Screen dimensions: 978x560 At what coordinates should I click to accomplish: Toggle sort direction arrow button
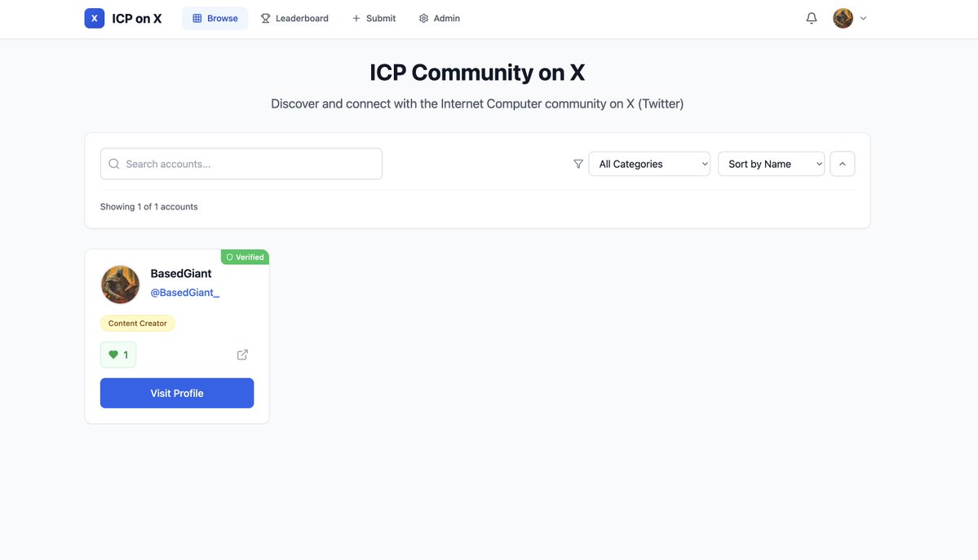(x=842, y=164)
